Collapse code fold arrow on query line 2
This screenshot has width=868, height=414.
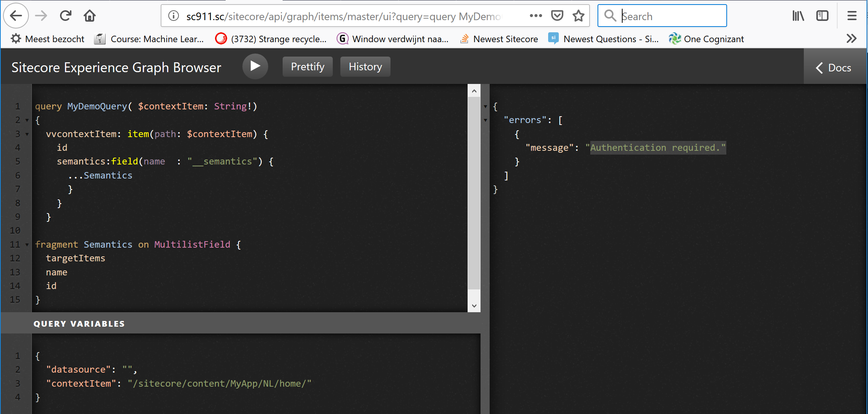point(27,120)
